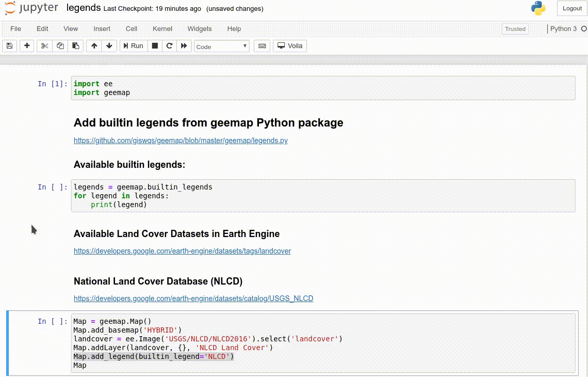Screen dimensions: 588x377
Task: Launch the Voila preview button
Action: pyautogui.click(x=290, y=46)
